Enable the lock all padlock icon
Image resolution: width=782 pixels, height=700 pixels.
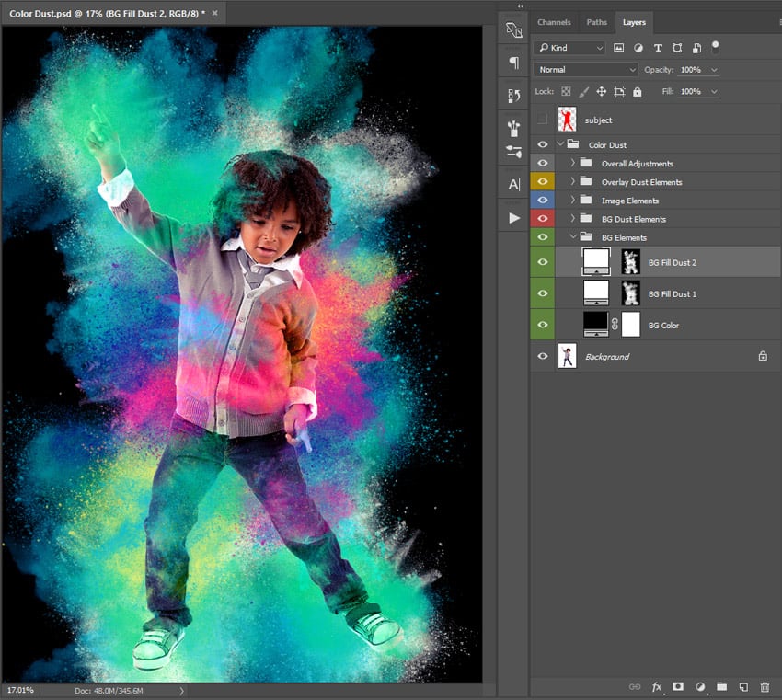[x=638, y=92]
